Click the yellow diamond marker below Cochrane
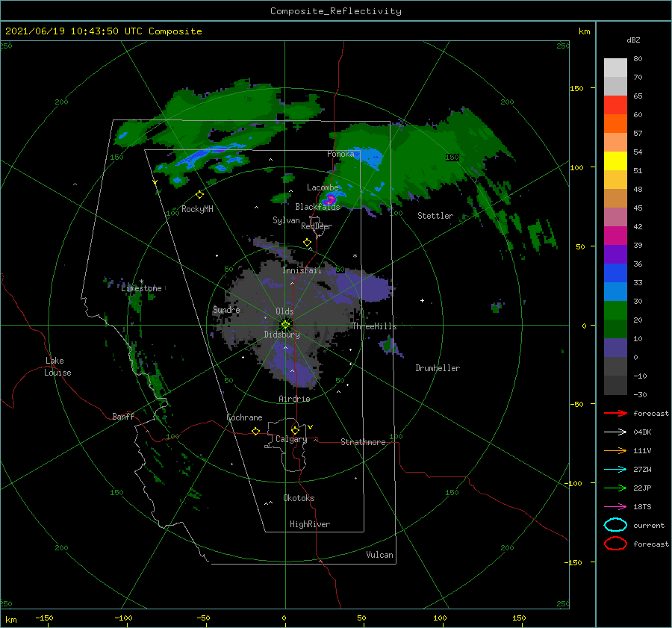 point(255,431)
